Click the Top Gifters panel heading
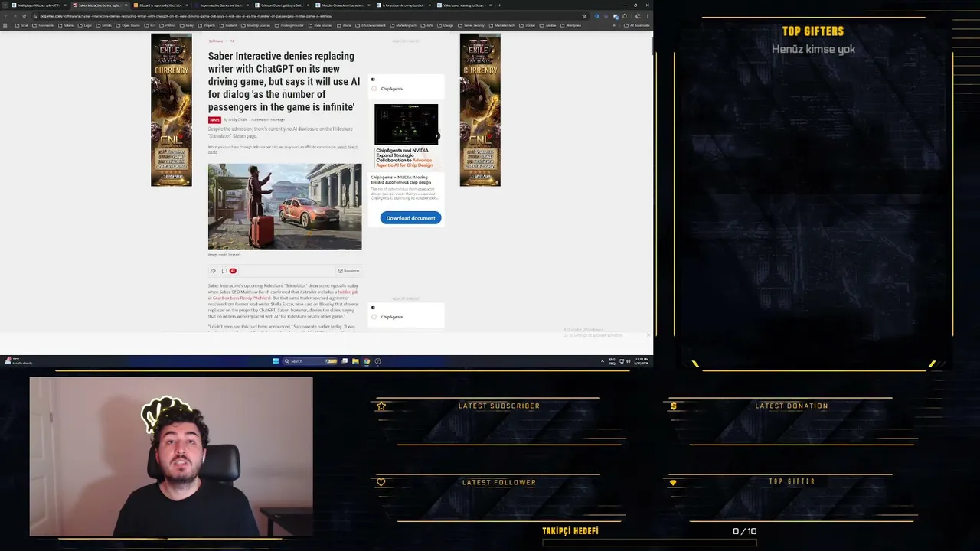Viewport: 980px width, 551px height. coord(813,31)
